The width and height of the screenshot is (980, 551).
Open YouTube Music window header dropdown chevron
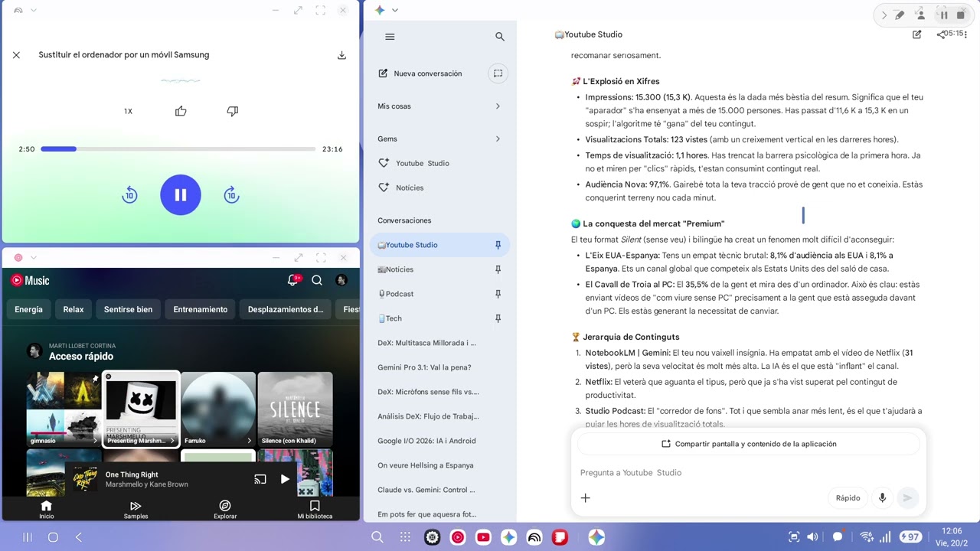33,258
